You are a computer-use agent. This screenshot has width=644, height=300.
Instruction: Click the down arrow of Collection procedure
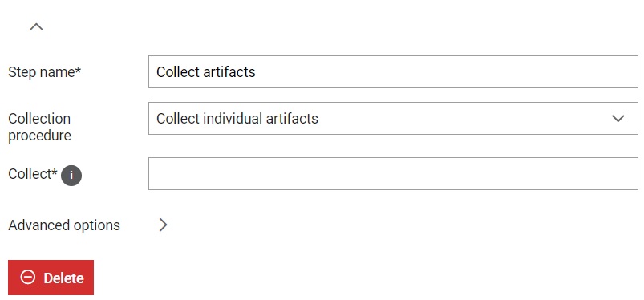618,119
